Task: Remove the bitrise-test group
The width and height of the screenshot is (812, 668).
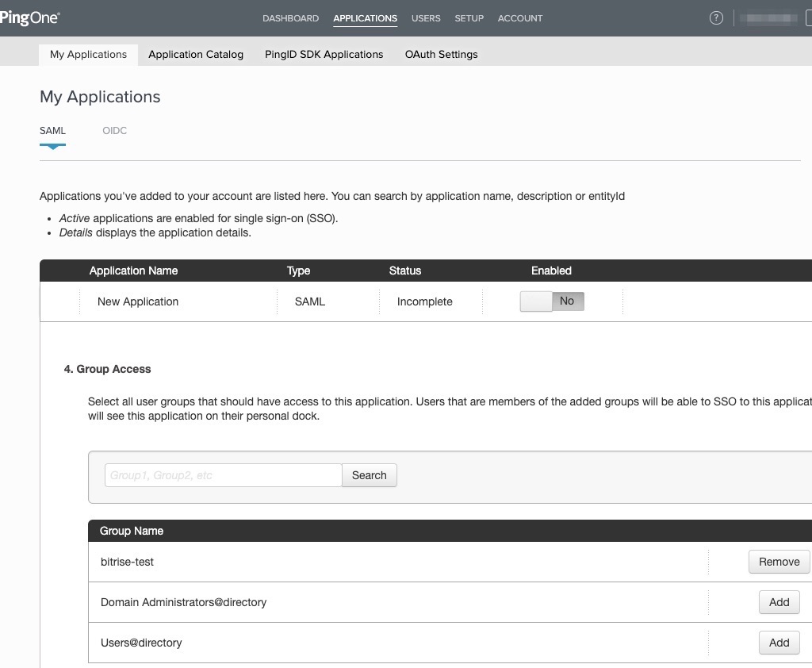Action: tap(778, 561)
